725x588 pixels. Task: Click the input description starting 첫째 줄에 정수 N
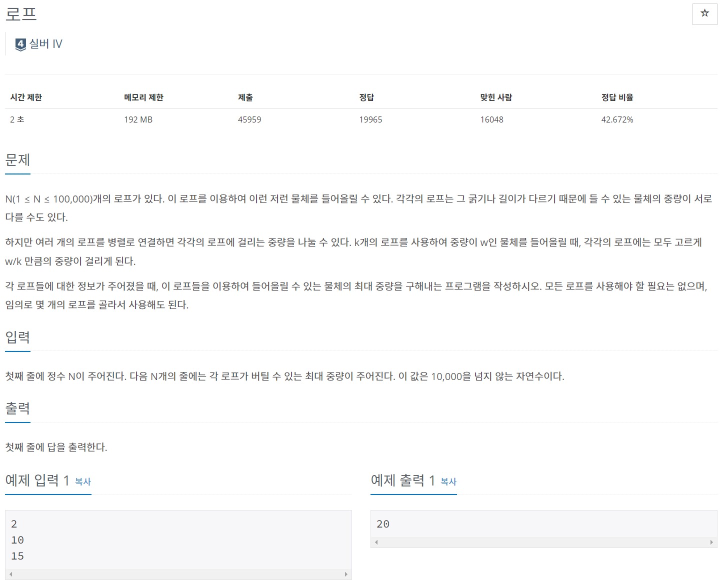point(284,376)
